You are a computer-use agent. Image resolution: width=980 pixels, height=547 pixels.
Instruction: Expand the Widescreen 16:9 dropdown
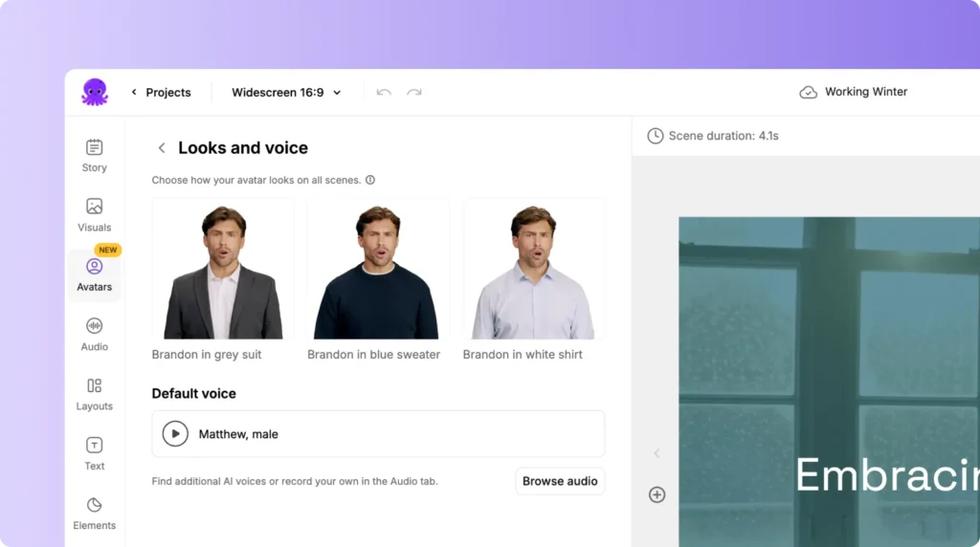[x=286, y=93]
